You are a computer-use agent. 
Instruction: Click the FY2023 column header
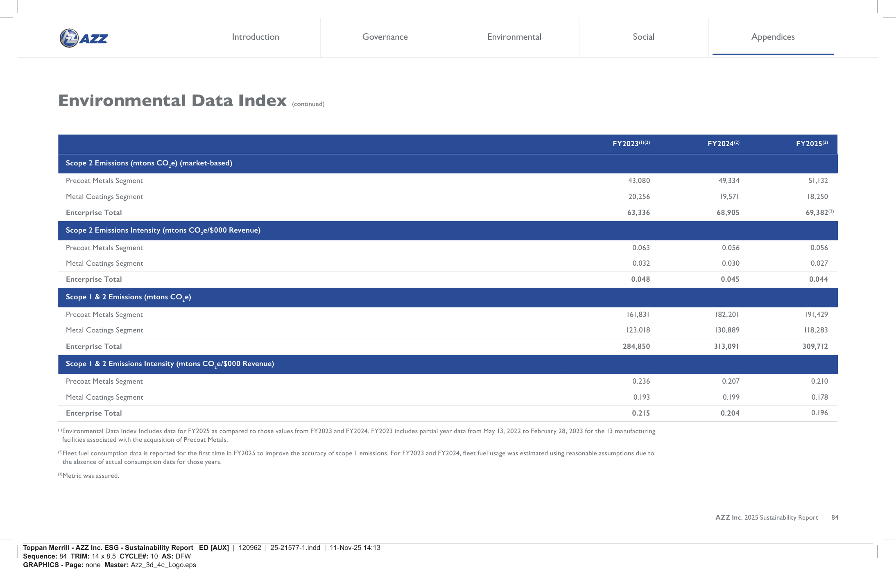631,143
